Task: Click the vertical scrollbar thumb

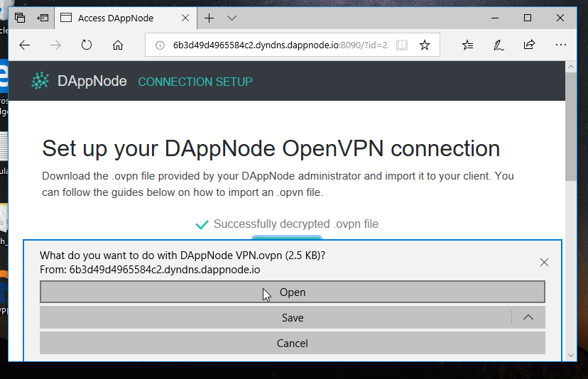Action: [571, 127]
